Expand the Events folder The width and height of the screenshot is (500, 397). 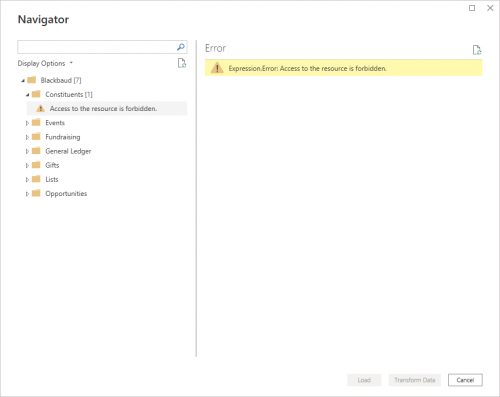coord(27,123)
